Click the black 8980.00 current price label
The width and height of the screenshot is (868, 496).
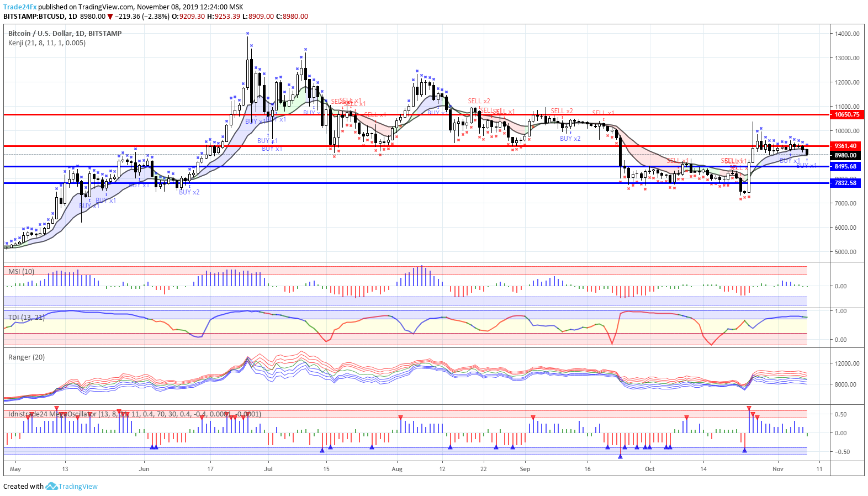(845, 155)
